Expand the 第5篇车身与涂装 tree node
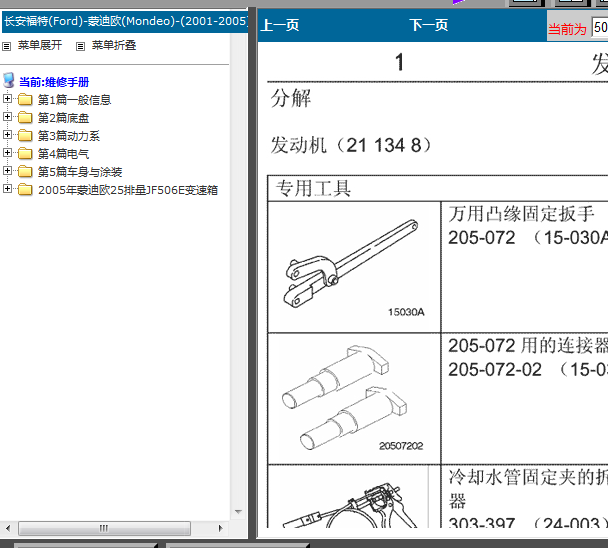 click(x=7, y=171)
